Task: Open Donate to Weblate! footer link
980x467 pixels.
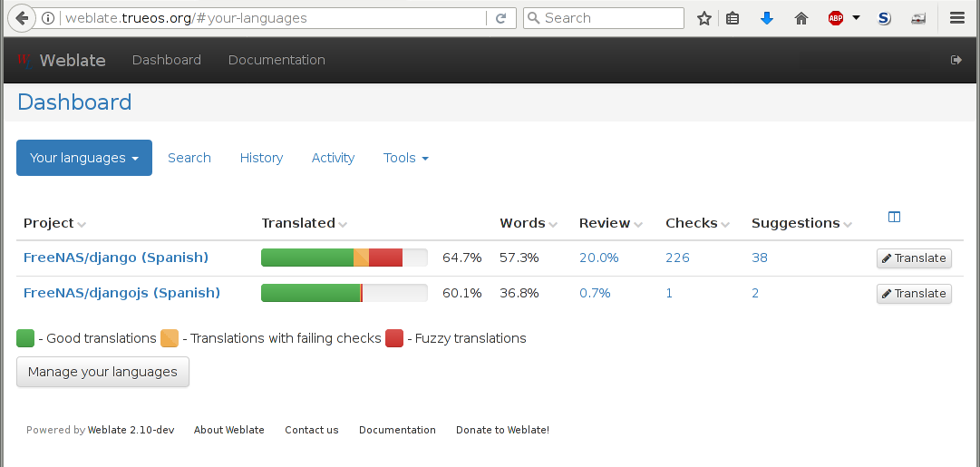Action: point(502,430)
